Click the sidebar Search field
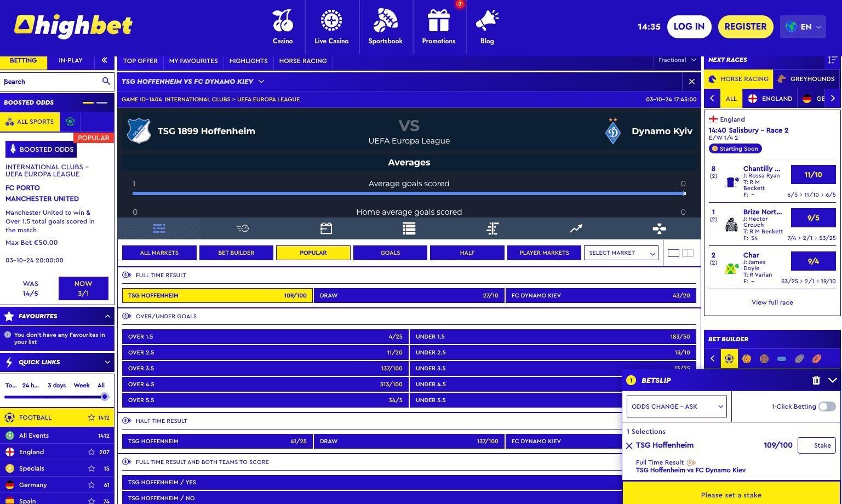Viewport: 842px width, 504px height. point(52,82)
